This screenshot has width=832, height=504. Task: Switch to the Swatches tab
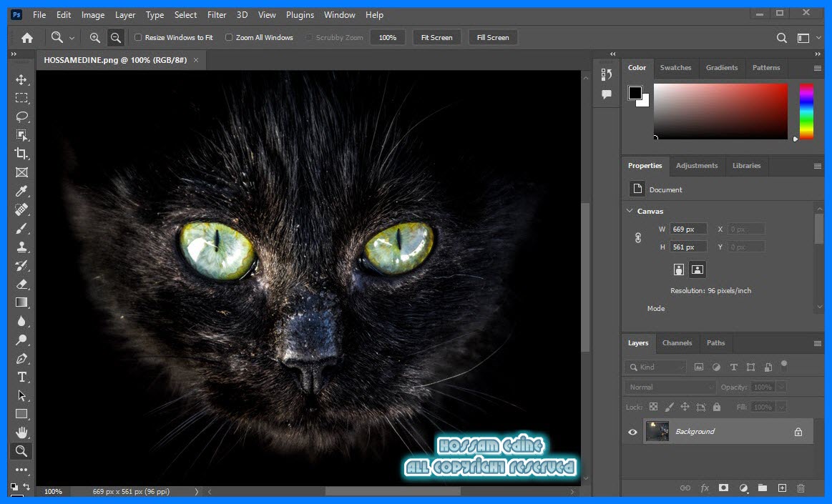[675, 68]
